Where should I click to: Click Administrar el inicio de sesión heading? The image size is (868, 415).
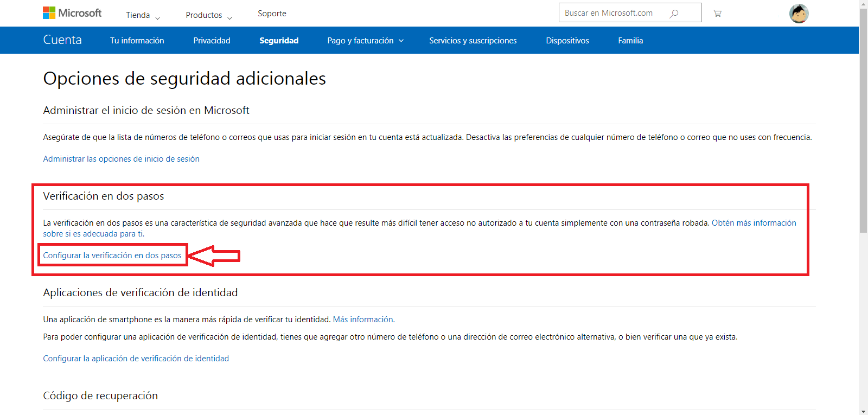pyautogui.click(x=146, y=110)
